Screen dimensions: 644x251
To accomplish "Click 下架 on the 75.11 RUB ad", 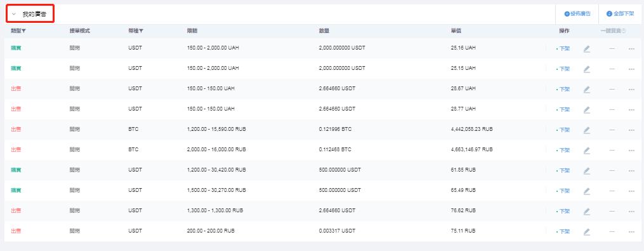I will [564, 232].
